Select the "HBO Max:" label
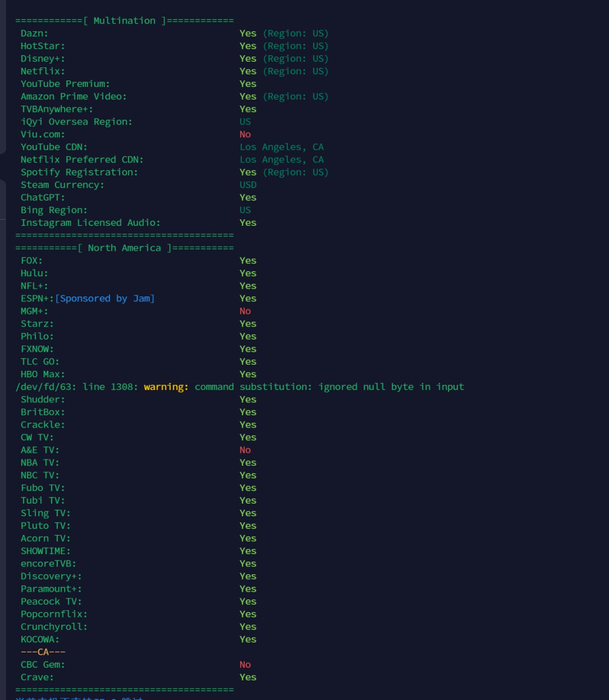 point(43,374)
